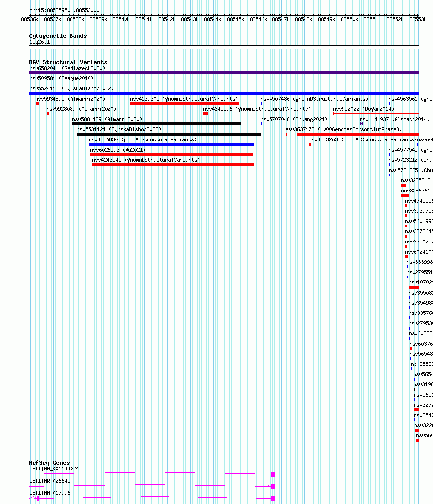Click the 88538k ruler tick label

(75, 19)
